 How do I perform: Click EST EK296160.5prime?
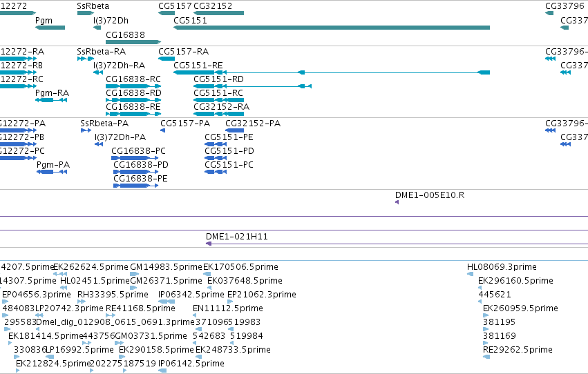pyautogui.click(x=515, y=281)
